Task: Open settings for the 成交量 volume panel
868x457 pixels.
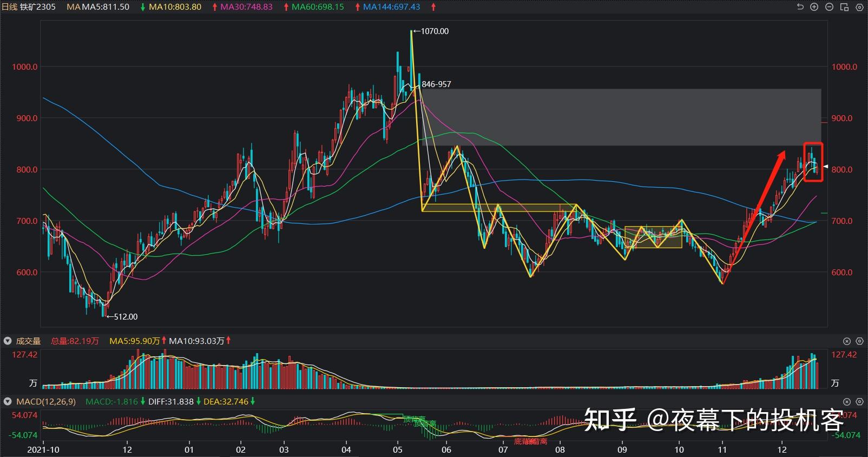Action: [859, 341]
